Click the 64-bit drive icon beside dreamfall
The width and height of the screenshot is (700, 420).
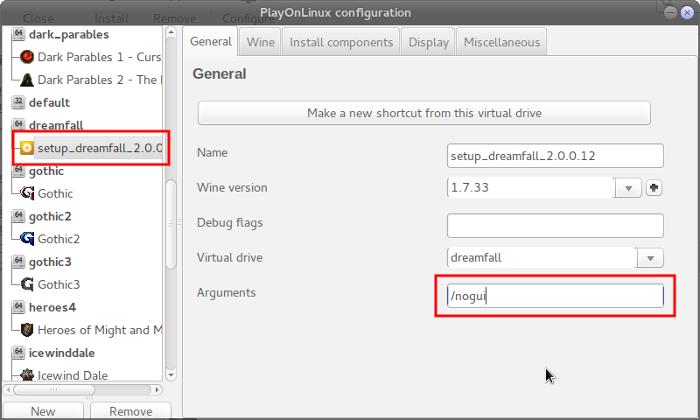[18, 125]
